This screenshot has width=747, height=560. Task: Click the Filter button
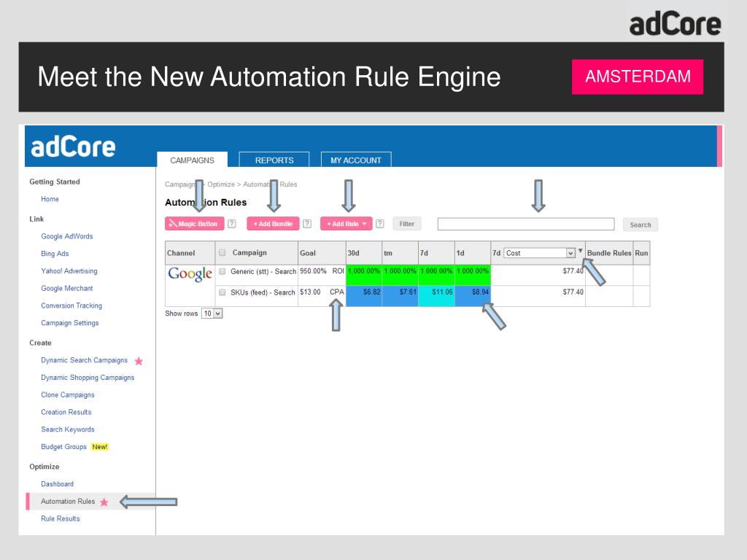click(x=407, y=224)
